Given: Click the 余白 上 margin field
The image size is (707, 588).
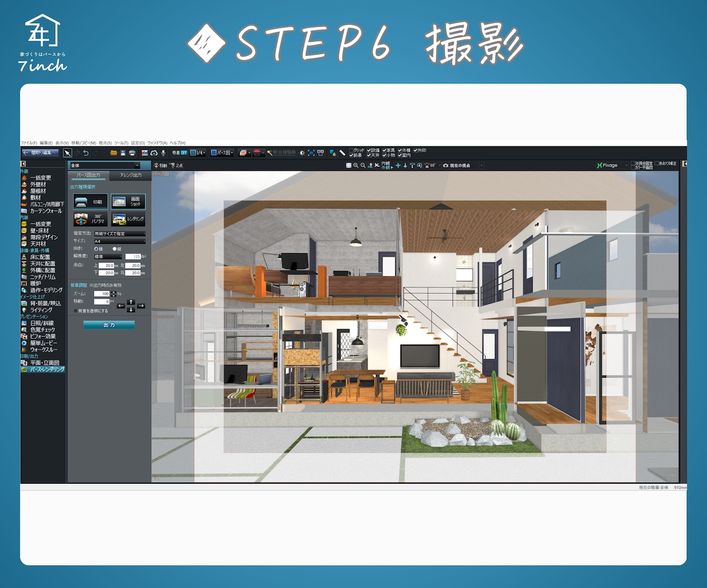Looking at the screenshot, I should [106, 265].
